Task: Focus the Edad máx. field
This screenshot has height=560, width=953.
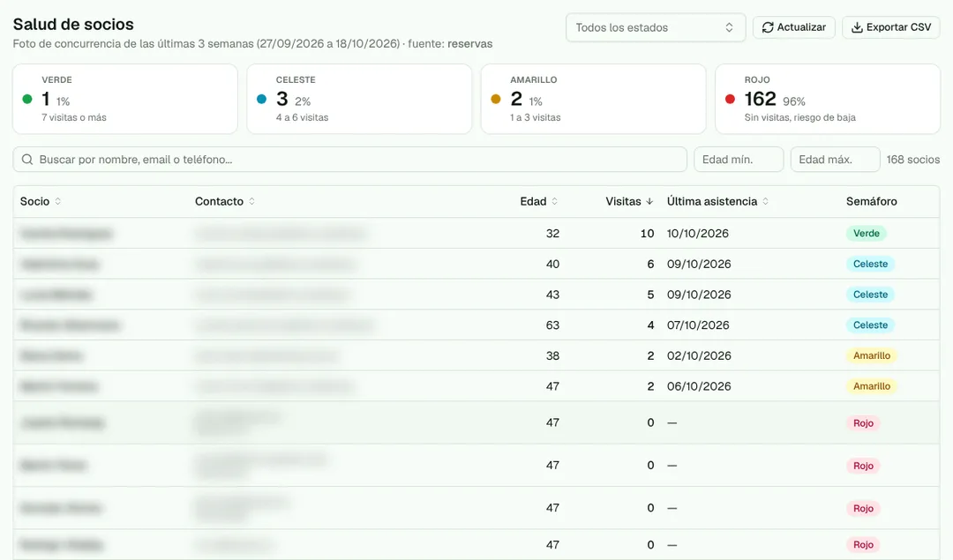Action: coord(835,159)
